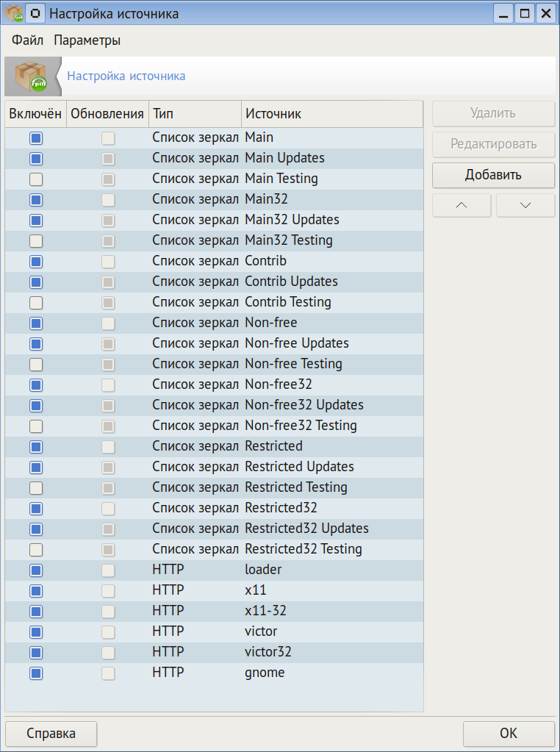Viewport: 560px width, 752px height.
Task: Disable the victor HTTP source
Action: click(36, 633)
